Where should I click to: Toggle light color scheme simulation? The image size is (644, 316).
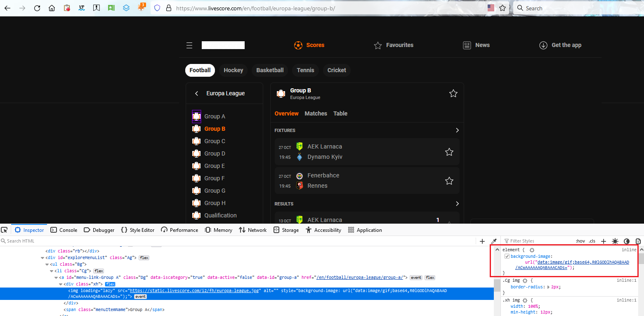point(615,241)
